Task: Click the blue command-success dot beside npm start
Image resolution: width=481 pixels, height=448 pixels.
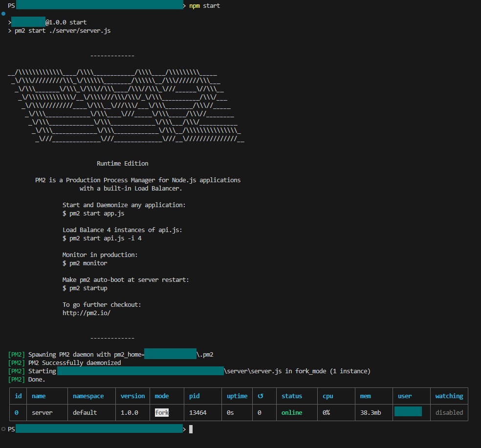Action: 3,14
